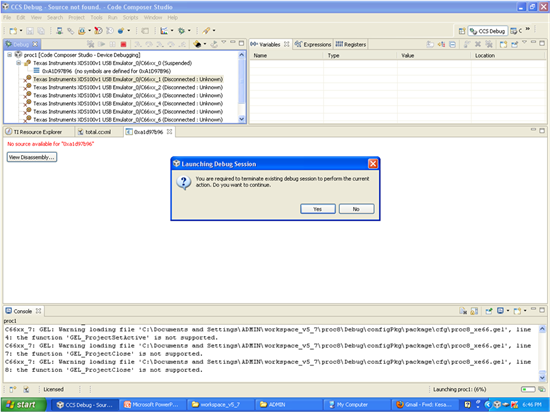
Task: Select the CCS Debug perspective button
Action: (488, 31)
